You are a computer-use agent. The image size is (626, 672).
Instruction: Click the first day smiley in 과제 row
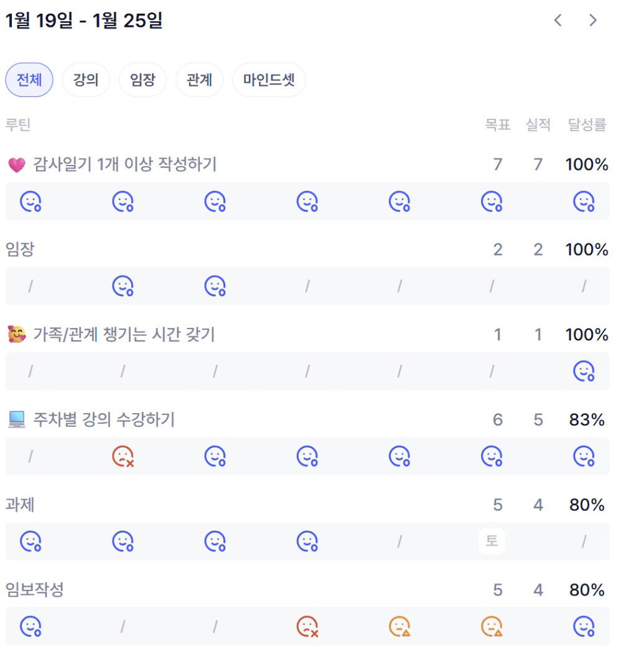point(30,541)
